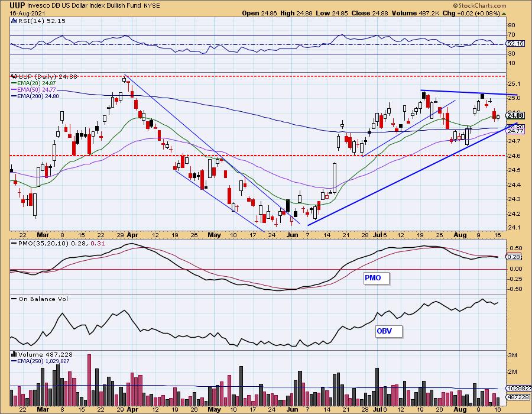The height and width of the screenshot is (414, 532).
Task: Click the RSI indicator icon beside RSI(14)
Action: [x=14, y=21]
